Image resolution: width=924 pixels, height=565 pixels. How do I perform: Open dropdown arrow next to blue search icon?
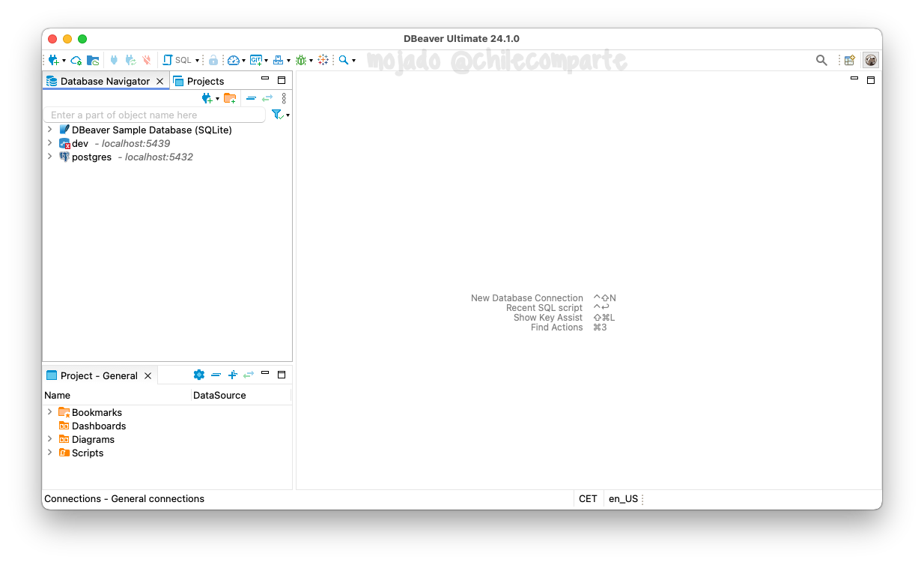pyautogui.click(x=353, y=61)
